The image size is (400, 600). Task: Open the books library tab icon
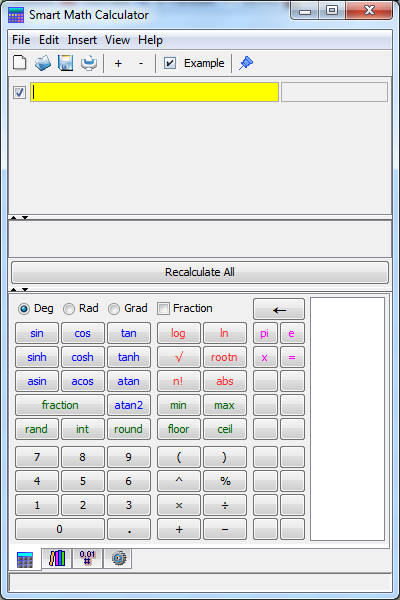tap(57, 558)
